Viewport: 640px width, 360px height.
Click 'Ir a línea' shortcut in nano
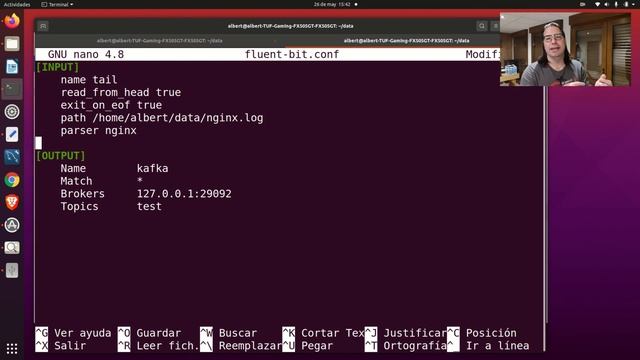(x=489, y=346)
